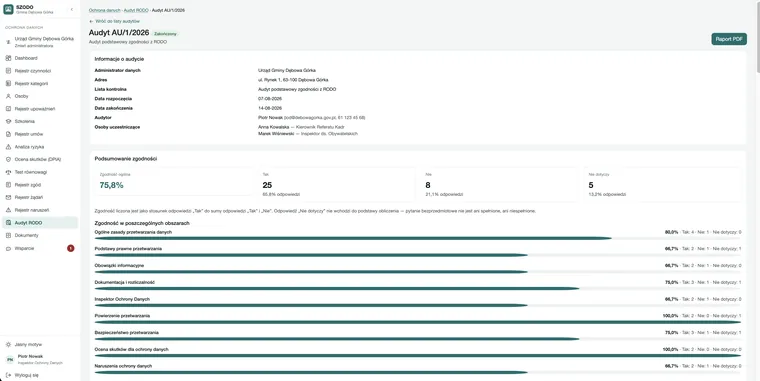760x381 pixels.
Task: Open the Dokumenty sidebar item
Action: [39, 235]
